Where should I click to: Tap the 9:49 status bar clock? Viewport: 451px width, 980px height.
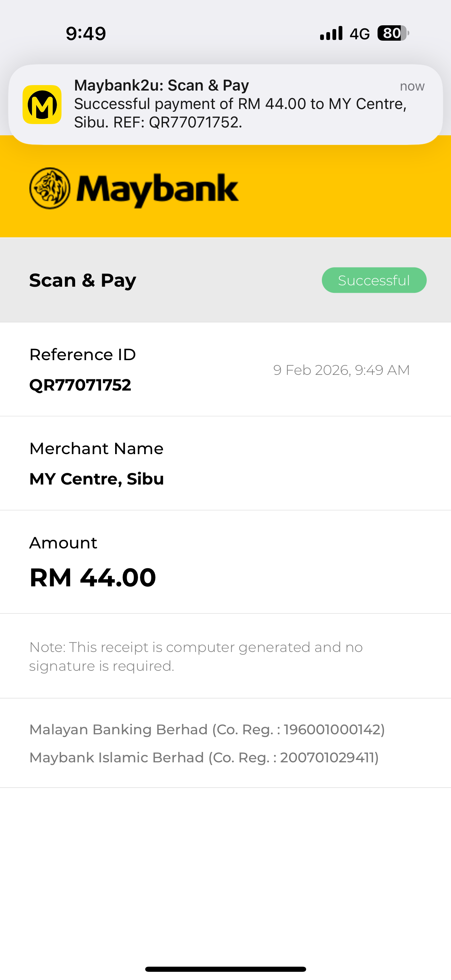click(85, 33)
